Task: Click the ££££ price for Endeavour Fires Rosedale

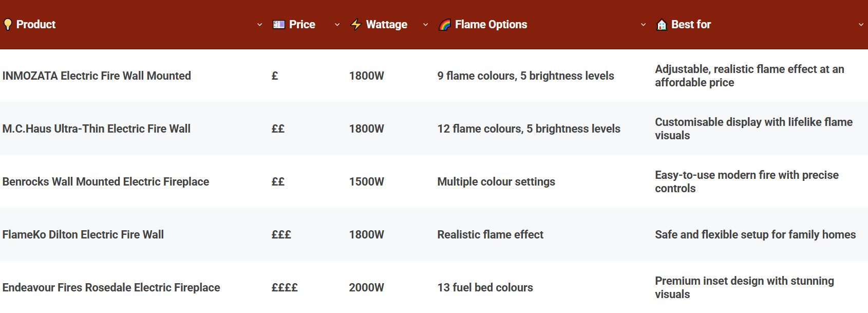Action: [x=285, y=287]
